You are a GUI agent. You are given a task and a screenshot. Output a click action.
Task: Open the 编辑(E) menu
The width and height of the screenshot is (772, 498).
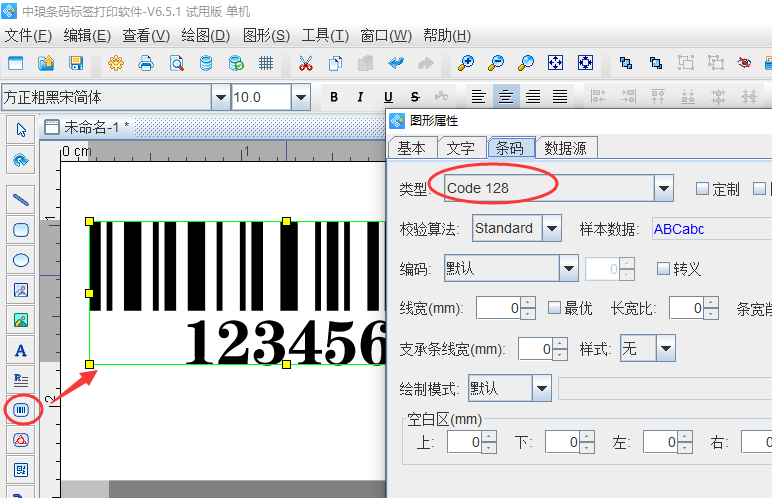coord(87,35)
